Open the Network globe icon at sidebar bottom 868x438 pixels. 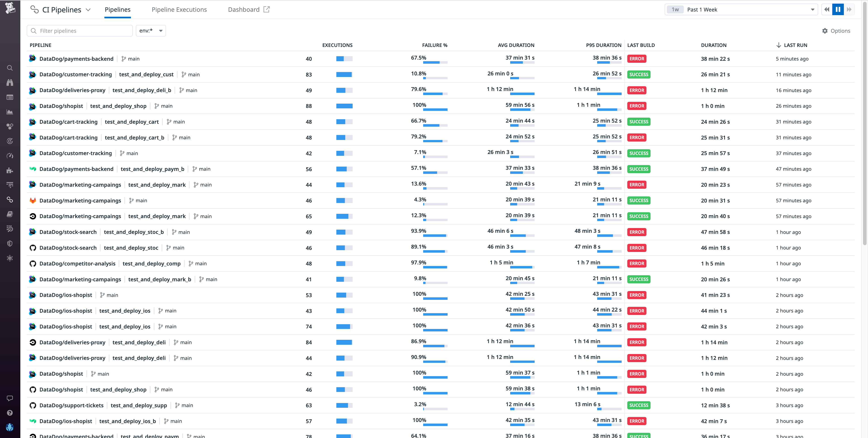(x=10, y=258)
